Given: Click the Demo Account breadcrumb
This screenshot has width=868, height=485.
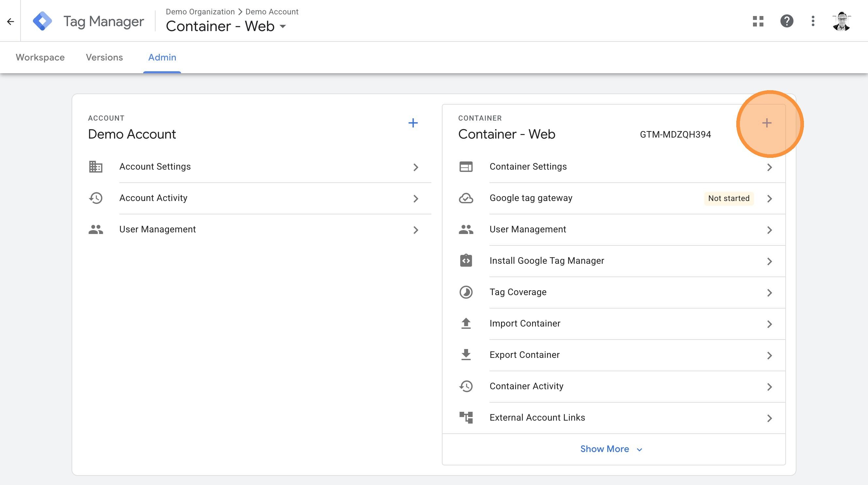Looking at the screenshot, I should click(272, 12).
